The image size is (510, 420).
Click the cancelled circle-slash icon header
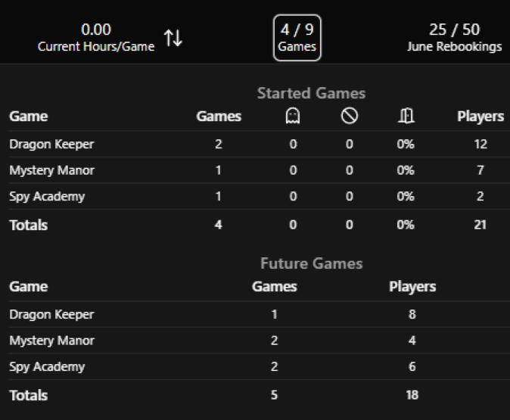pos(350,116)
